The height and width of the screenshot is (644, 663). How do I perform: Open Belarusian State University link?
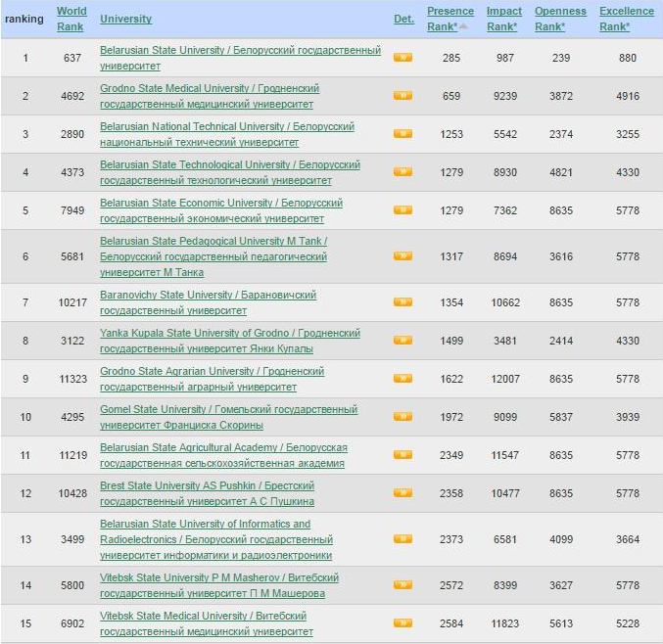240,58
